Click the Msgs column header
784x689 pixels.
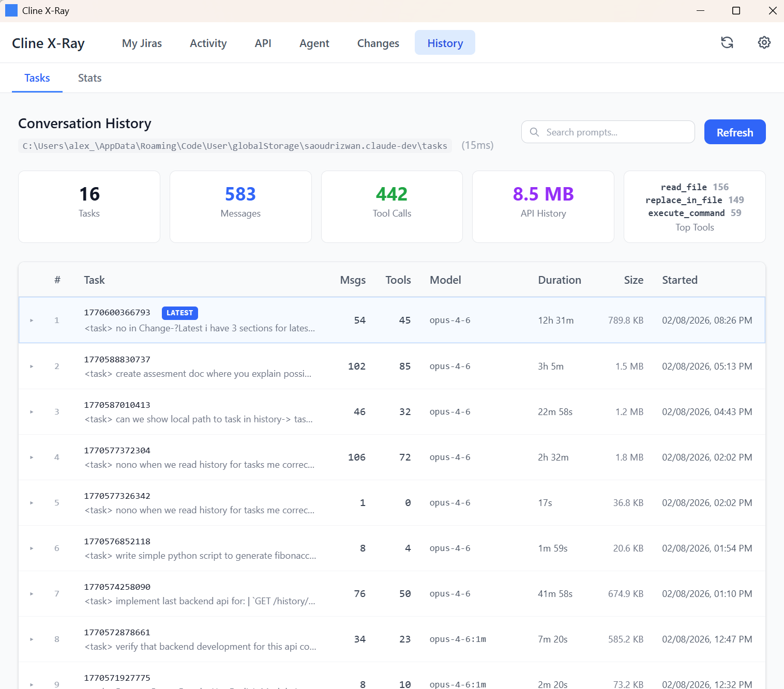[x=353, y=280]
